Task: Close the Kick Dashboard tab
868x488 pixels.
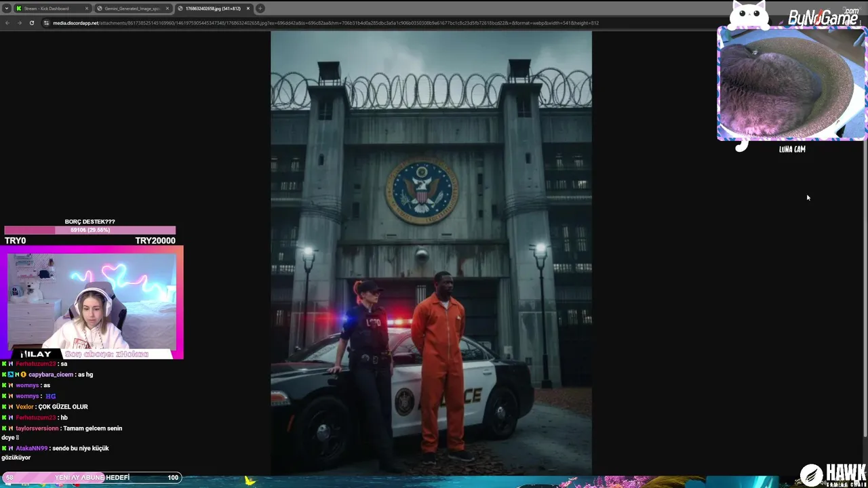Action: [87, 8]
